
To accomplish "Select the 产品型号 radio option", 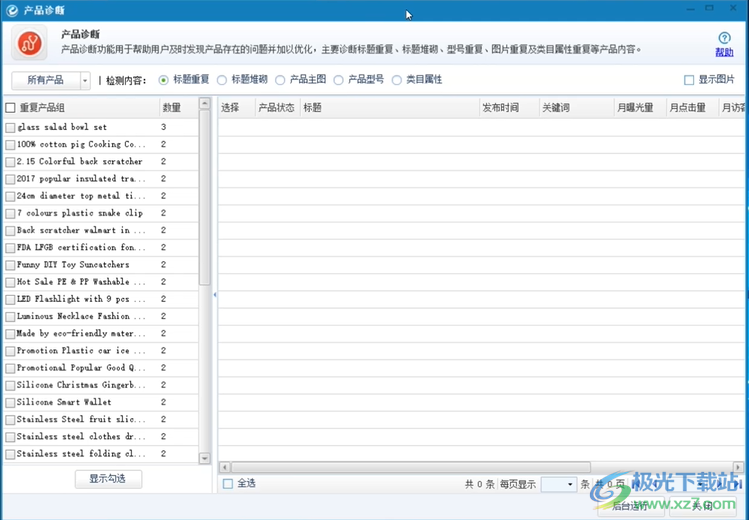I will tap(338, 80).
